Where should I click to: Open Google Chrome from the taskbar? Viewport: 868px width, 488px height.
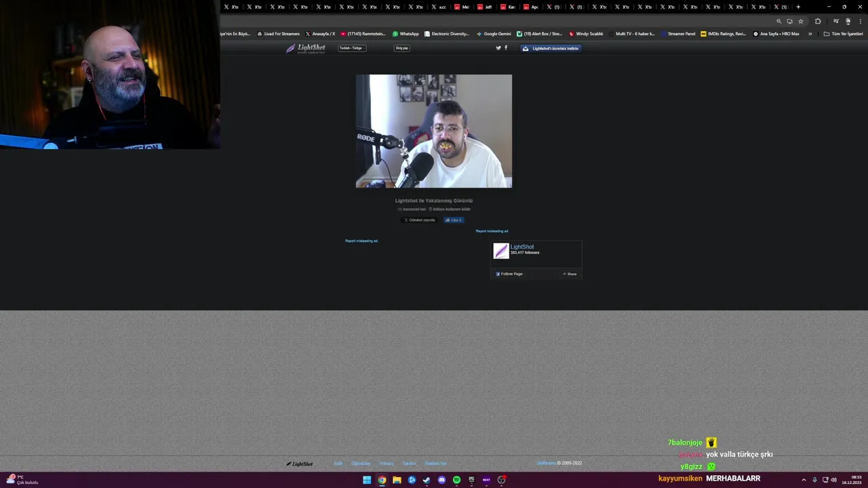click(x=382, y=480)
